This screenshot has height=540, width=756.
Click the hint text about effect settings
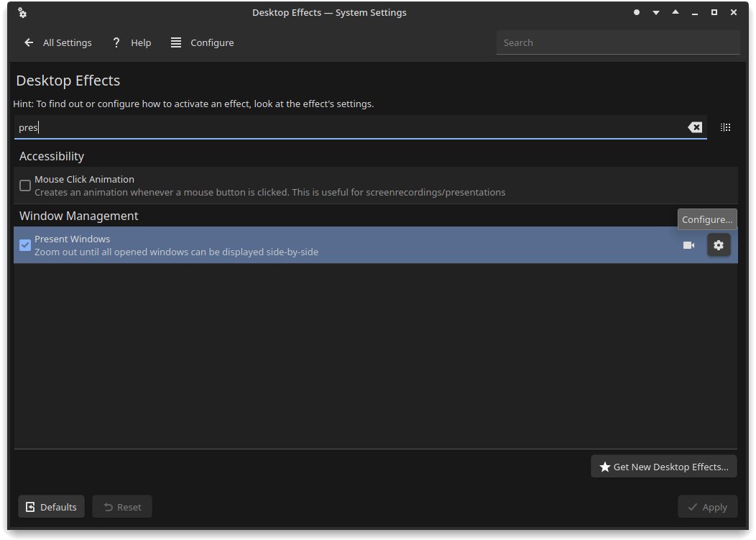pyautogui.click(x=193, y=104)
